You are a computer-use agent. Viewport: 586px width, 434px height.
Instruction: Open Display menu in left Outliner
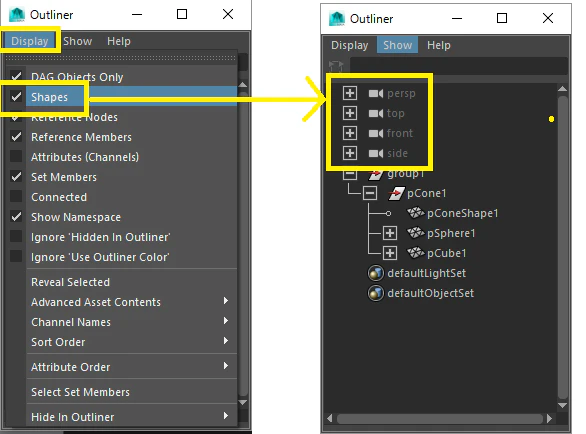click(30, 41)
